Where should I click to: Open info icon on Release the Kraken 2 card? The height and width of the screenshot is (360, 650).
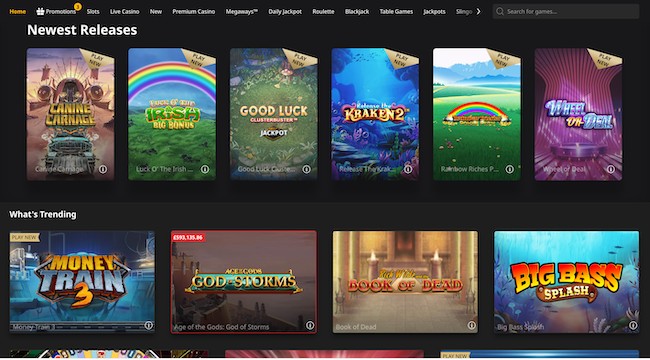coord(408,169)
